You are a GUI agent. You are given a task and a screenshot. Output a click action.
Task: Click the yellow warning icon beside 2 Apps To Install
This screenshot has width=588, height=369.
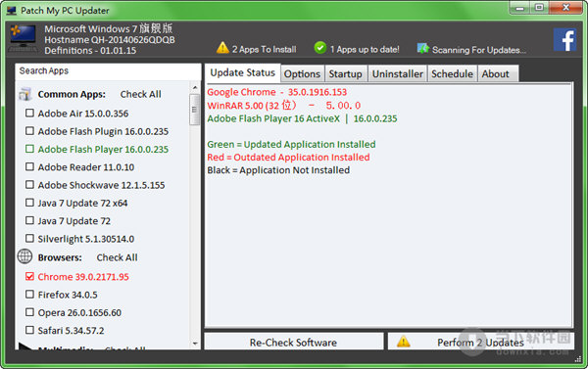222,48
